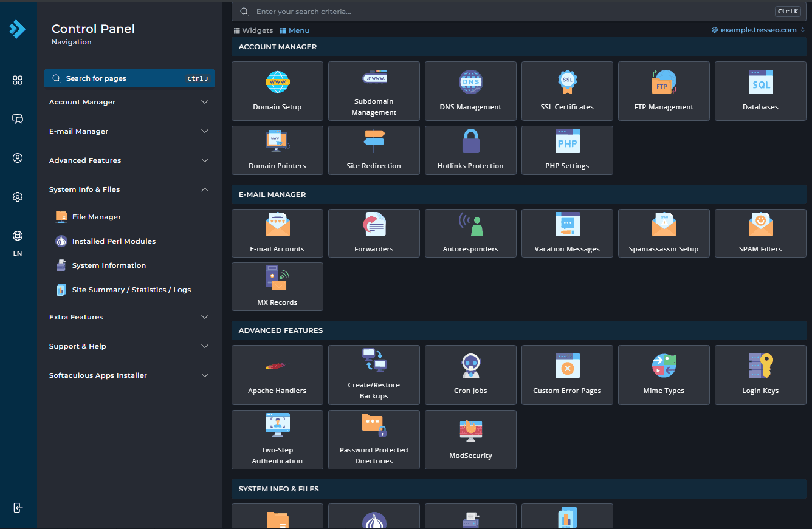
Task: Switch to Menu view
Action: click(x=294, y=30)
